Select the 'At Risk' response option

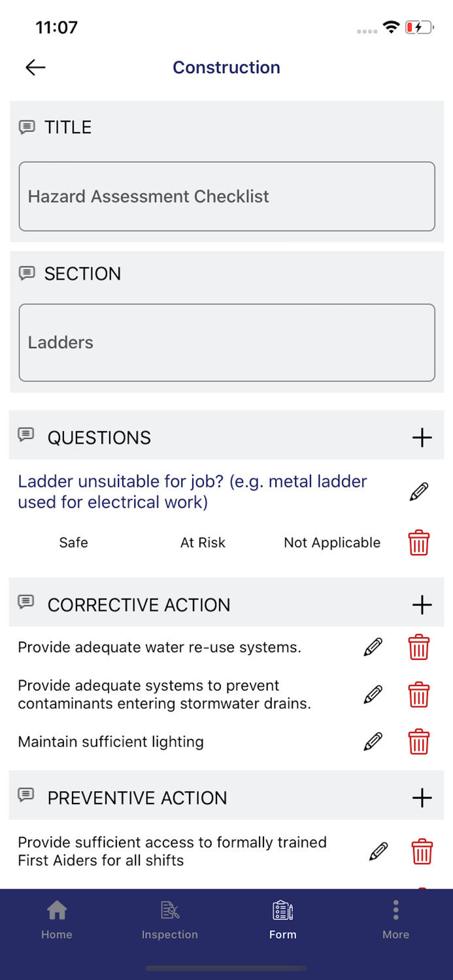[x=203, y=542]
